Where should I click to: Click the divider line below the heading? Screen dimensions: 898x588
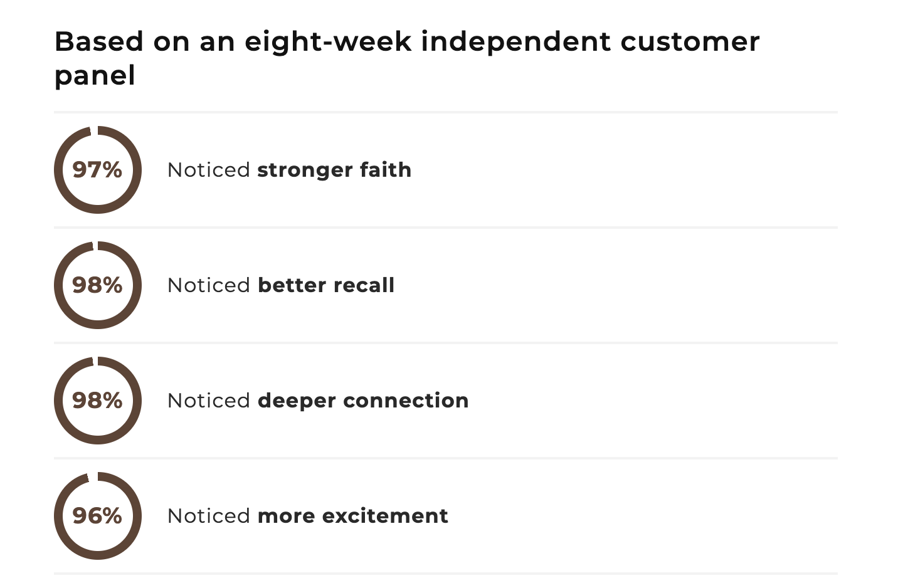[x=445, y=112]
